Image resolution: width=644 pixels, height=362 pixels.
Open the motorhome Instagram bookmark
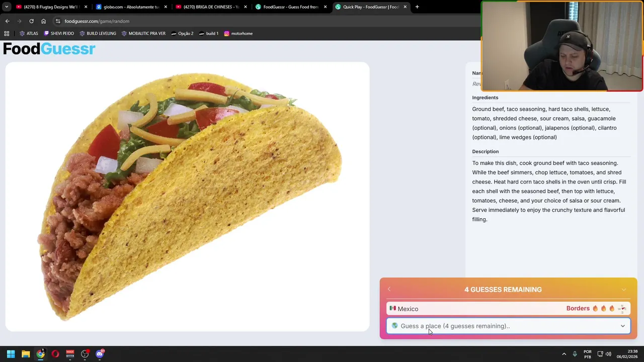pyautogui.click(x=238, y=33)
